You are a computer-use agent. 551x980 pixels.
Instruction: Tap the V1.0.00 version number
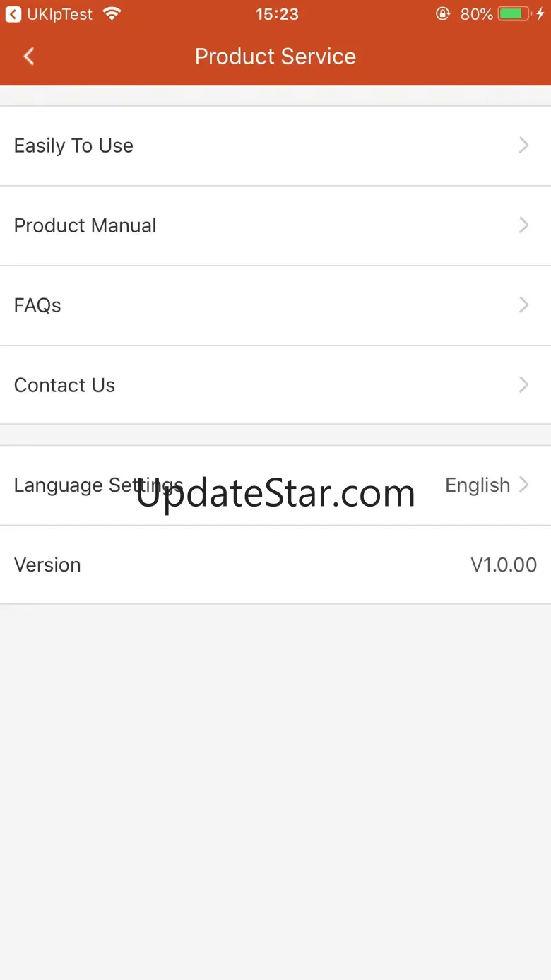(504, 565)
